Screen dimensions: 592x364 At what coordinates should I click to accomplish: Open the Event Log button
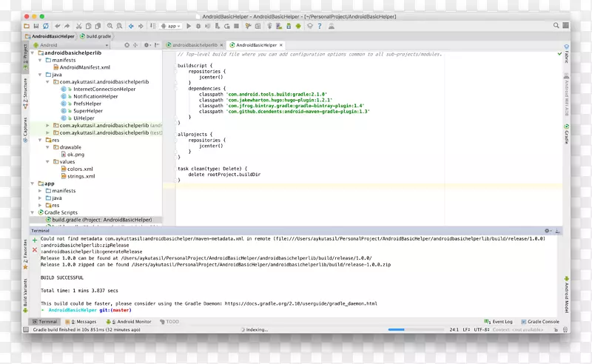point(499,322)
